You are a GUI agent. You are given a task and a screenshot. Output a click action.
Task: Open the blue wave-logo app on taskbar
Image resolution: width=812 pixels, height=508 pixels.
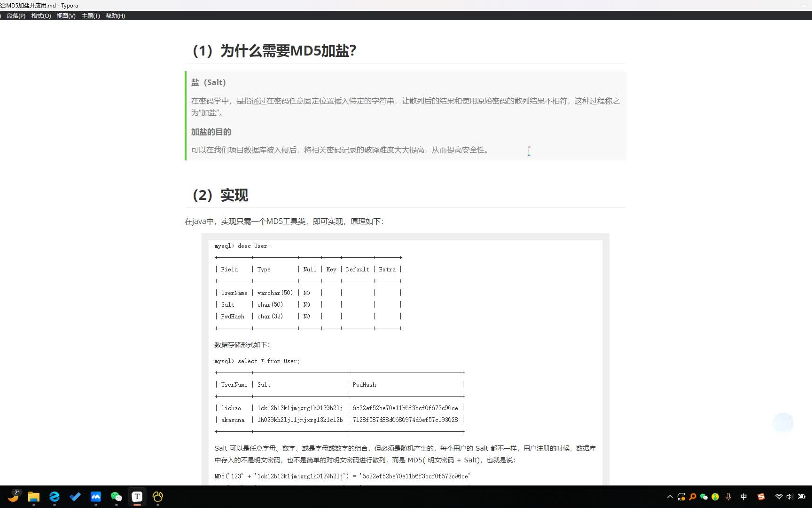(x=96, y=497)
